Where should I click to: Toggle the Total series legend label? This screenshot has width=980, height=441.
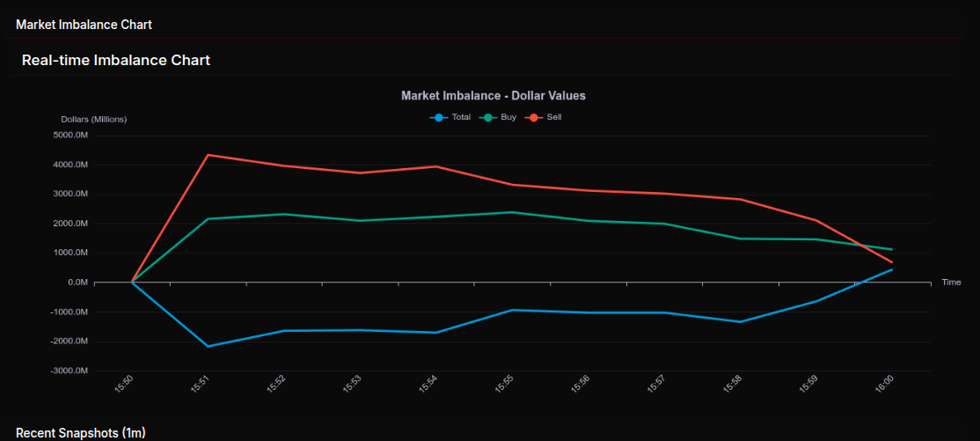click(x=461, y=117)
